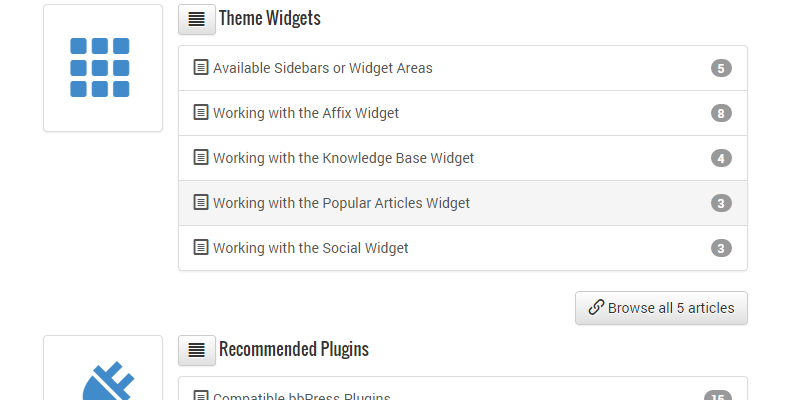The image size is (800, 400).
Task: Click the document icon beside Social Widget
Action: (x=201, y=248)
